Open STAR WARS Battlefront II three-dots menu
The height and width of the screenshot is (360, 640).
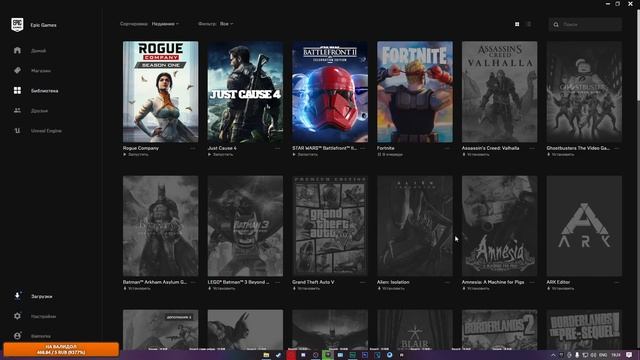tap(362, 149)
